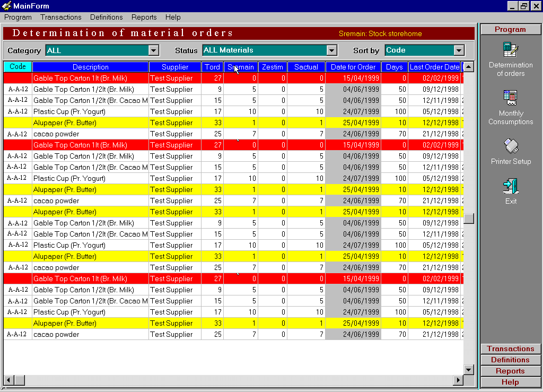Click the Description column header

[x=90, y=67]
